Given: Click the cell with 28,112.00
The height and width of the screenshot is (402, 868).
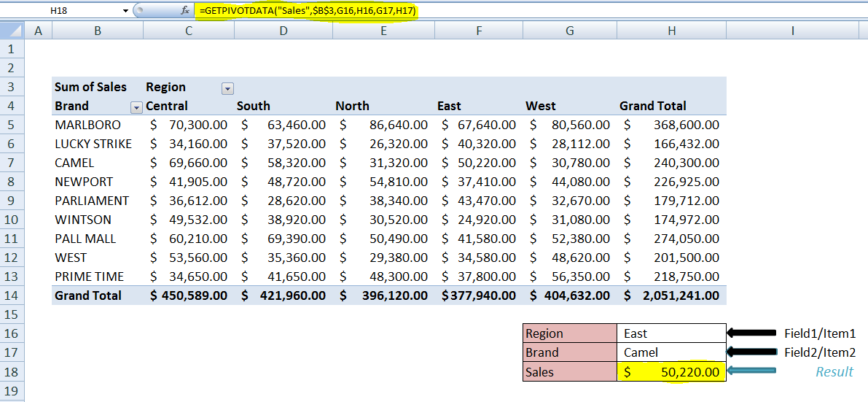Looking at the screenshot, I should tap(570, 144).
